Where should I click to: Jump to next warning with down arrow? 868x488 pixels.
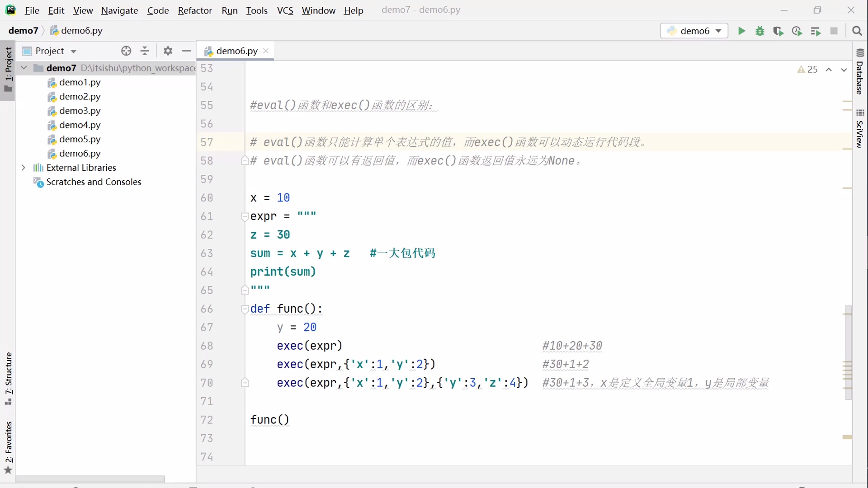(x=843, y=70)
